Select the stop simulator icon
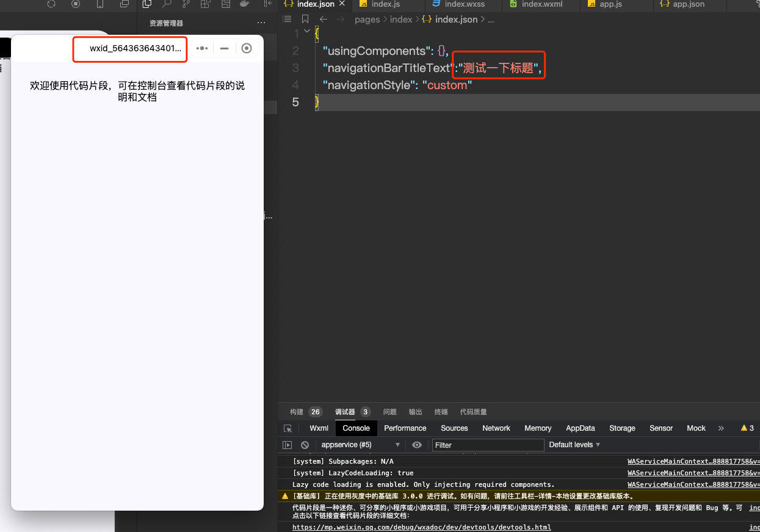This screenshot has width=760, height=532. 76,5
